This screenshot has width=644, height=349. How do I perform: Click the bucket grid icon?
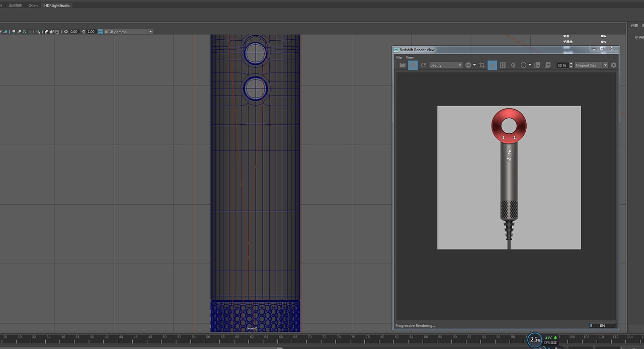pos(503,65)
